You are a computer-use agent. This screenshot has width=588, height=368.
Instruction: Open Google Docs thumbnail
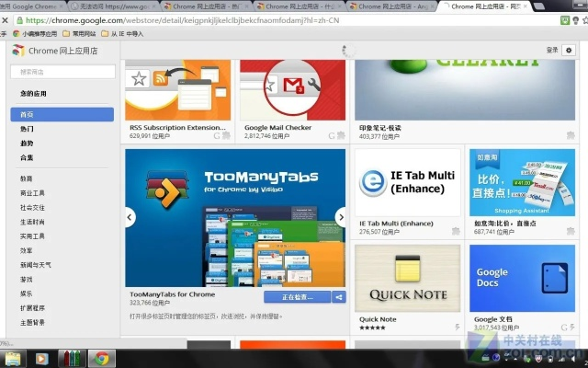522,278
